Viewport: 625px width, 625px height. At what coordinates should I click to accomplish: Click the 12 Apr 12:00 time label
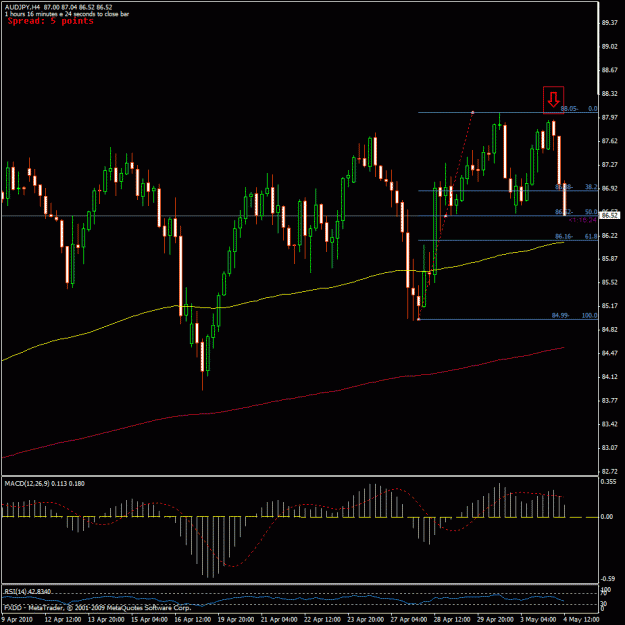pyautogui.click(x=63, y=619)
